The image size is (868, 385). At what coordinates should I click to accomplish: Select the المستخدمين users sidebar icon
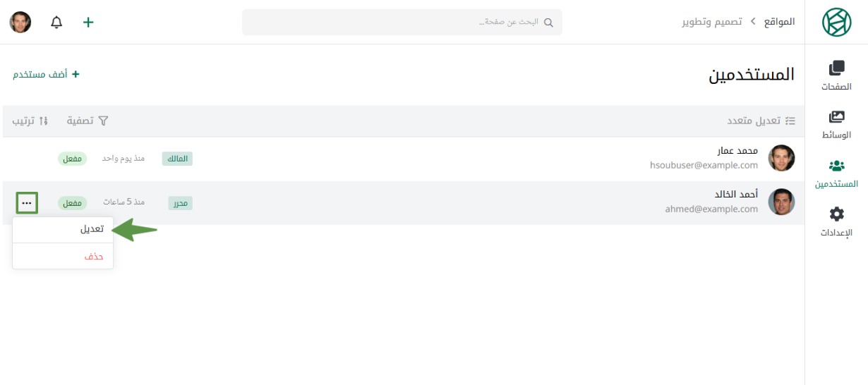click(836, 166)
